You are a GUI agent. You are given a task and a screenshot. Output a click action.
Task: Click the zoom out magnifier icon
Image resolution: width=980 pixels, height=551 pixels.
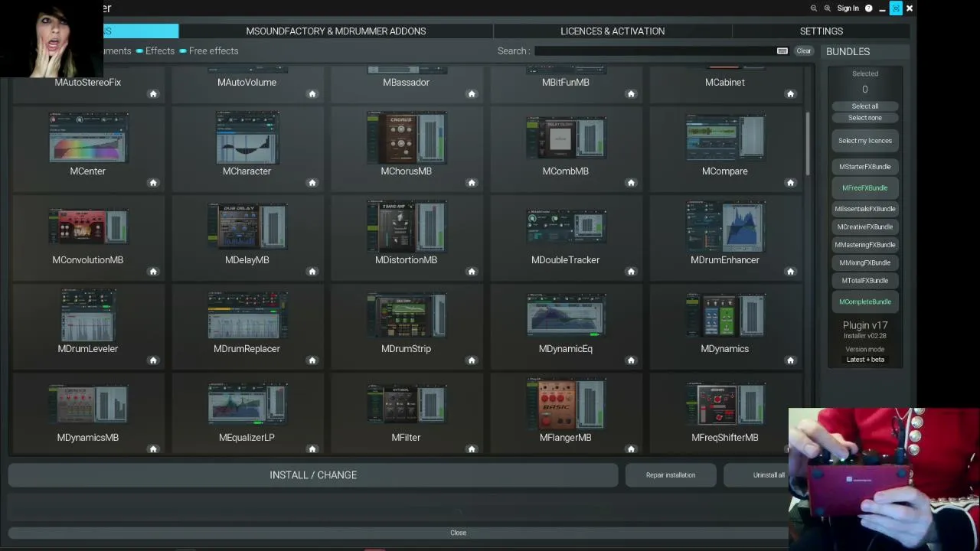coord(814,8)
